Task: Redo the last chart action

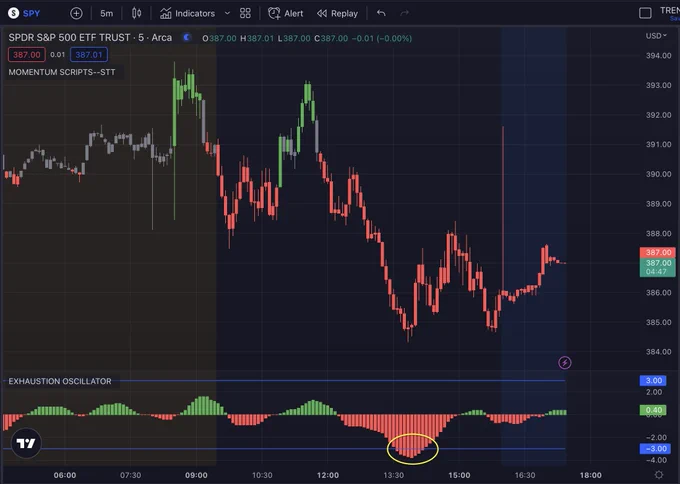Action: pos(405,13)
